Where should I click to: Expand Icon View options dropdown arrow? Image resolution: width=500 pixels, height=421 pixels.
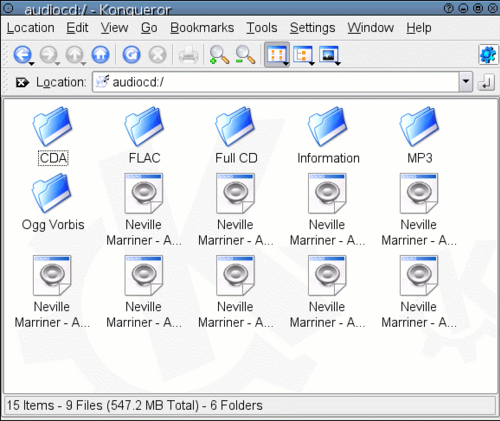[286, 63]
